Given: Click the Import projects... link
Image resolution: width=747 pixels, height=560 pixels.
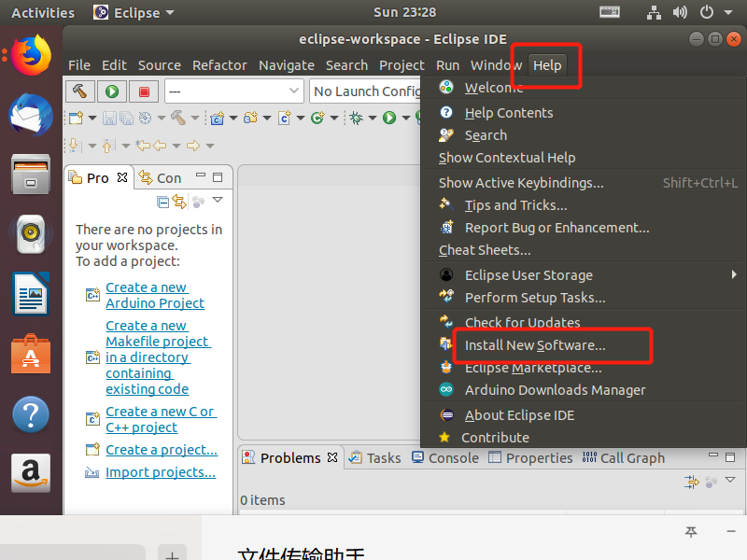Looking at the screenshot, I should click(x=161, y=472).
